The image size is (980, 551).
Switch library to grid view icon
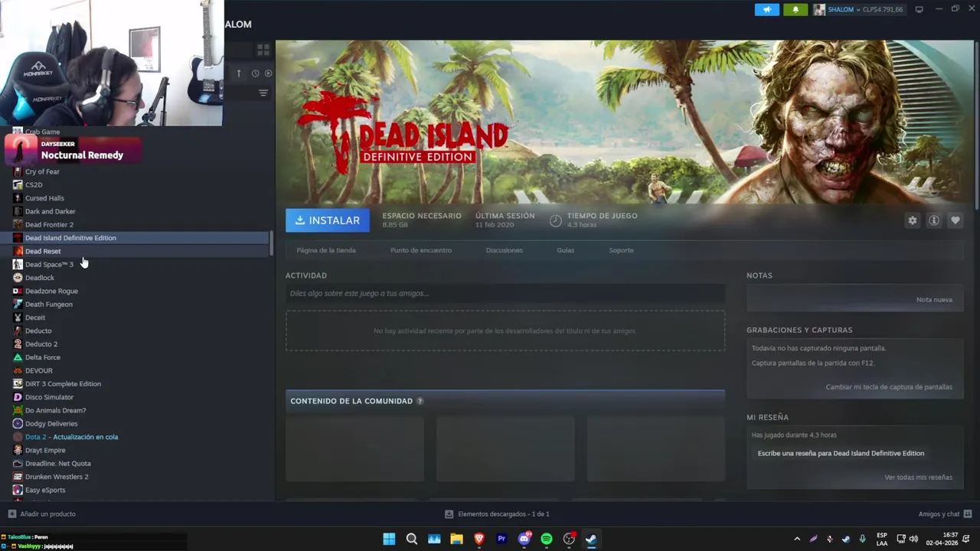pyautogui.click(x=263, y=50)
